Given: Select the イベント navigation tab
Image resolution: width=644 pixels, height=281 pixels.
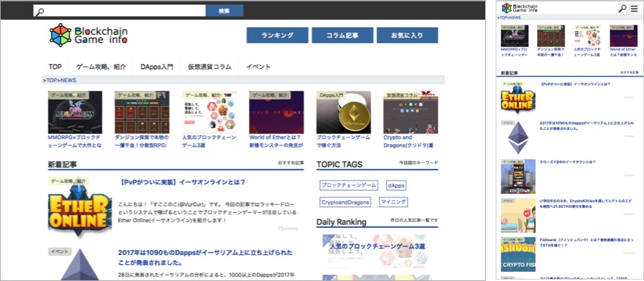Looking at the screenshot, I should [258, 67].
